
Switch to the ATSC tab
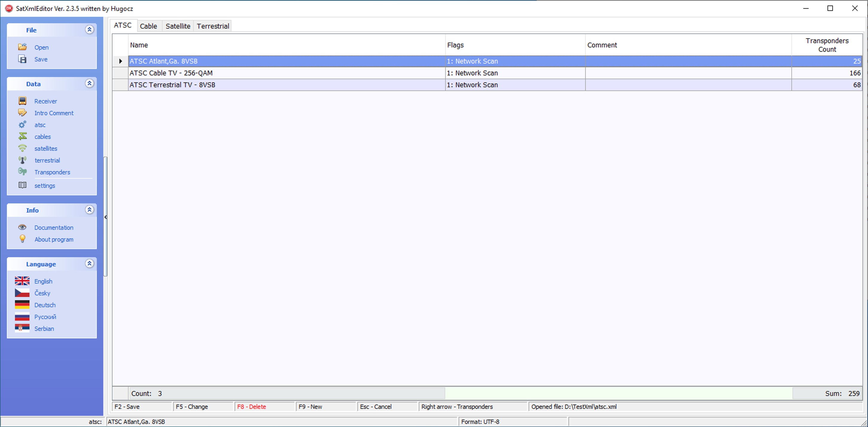pos(123,25)
